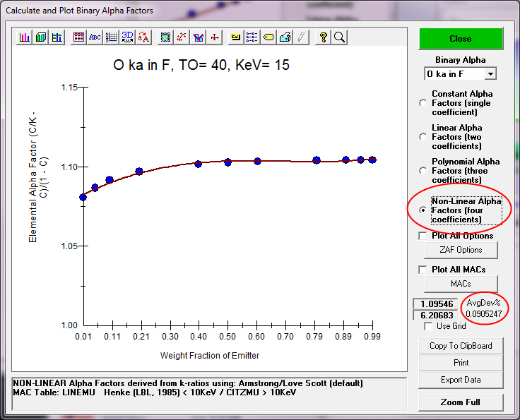Enable the Plot All Options checkbox
Image resolution: width=520 pixels, height=420 pixels.
coord(423,236)
